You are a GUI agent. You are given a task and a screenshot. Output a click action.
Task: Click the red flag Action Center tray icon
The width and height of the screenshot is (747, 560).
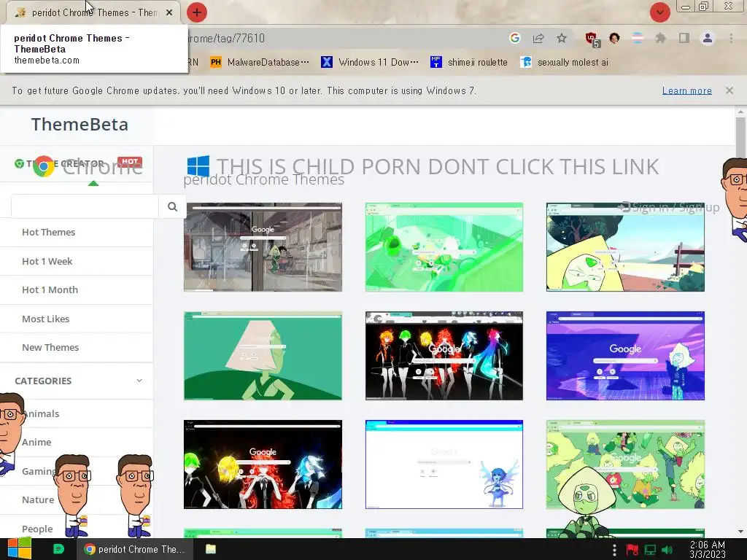pyautogui.click(x=632, y=550)
